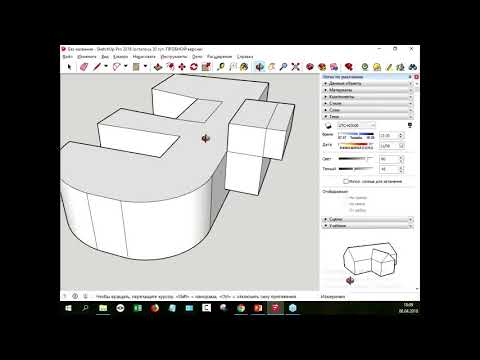Activate the Scale tool
This screenshot has width=480, height=360.
click(x=206, y=67)
